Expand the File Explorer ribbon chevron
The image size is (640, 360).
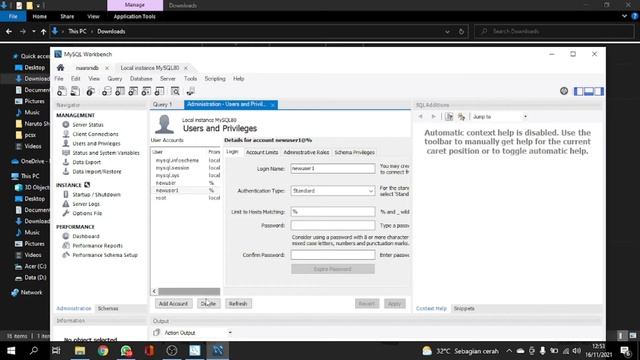624,16
